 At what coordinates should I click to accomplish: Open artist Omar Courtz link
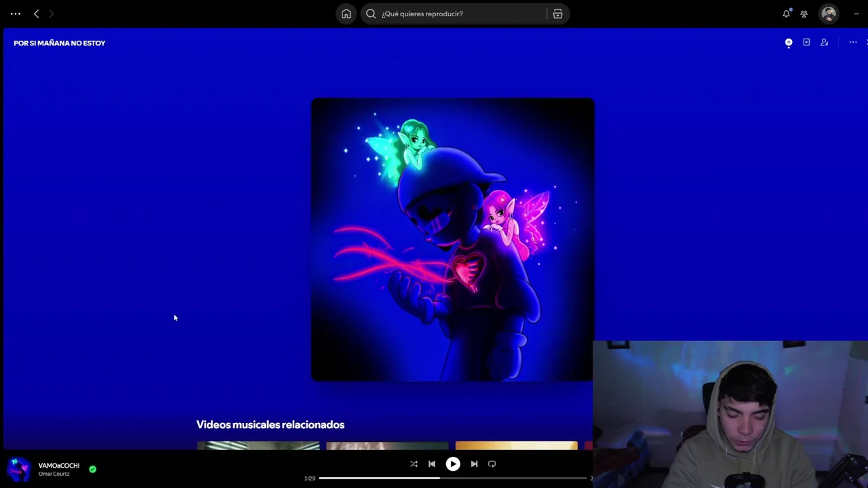coord(54,474)
